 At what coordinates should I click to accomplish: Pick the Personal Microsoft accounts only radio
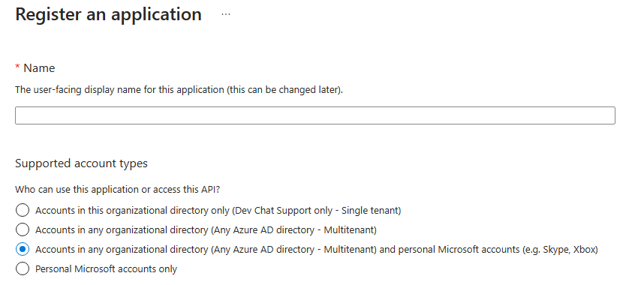(23, 269)
